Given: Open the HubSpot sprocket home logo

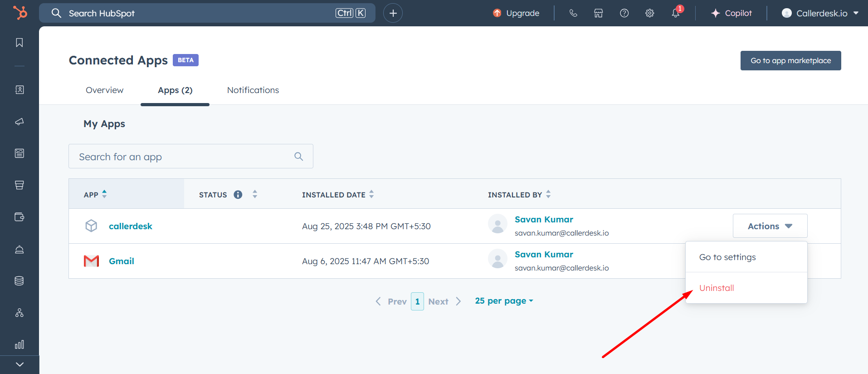Looking at the screenshot, I should pyautogui.click(x=20, y=13).
